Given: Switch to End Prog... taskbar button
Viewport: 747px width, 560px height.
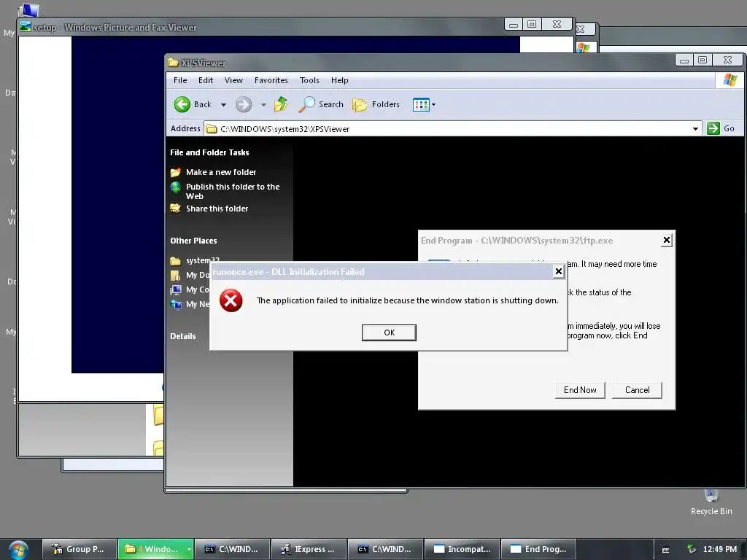Looking at the screenshot, I should click(x=538, y=549).
